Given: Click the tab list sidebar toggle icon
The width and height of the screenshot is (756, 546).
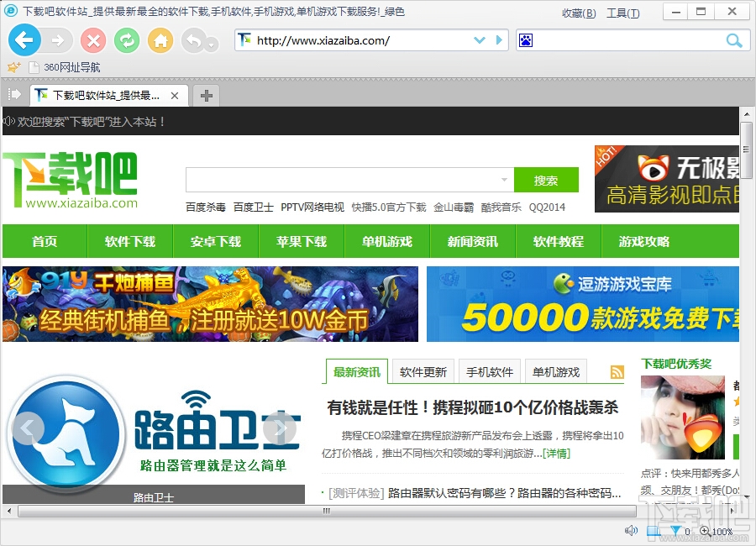Looking at the screenshot, I should pos(14,94).
